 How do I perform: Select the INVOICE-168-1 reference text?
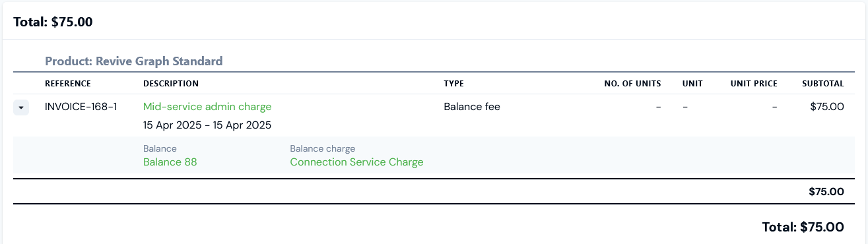pyautogui.click(x=81, y=107)
